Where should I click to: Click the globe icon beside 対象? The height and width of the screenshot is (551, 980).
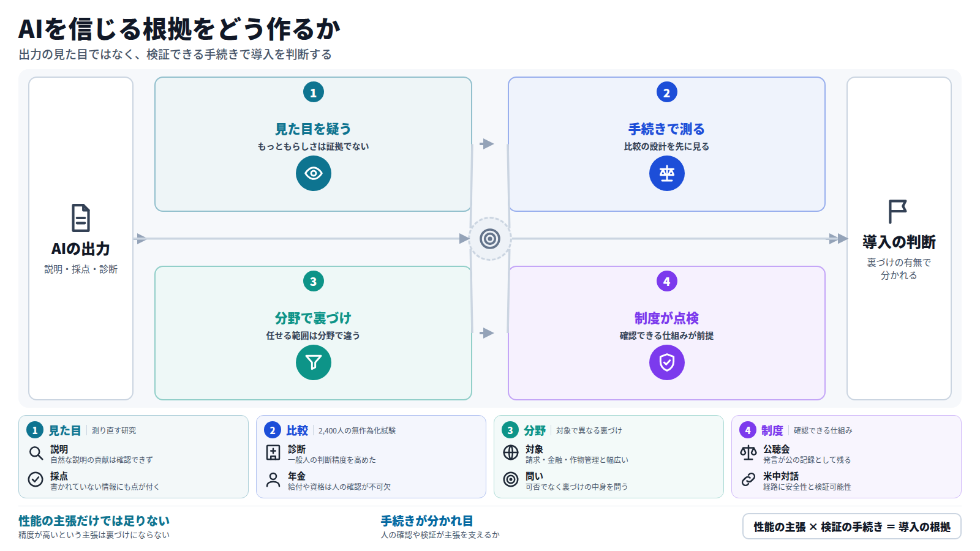tap(511, 452)
